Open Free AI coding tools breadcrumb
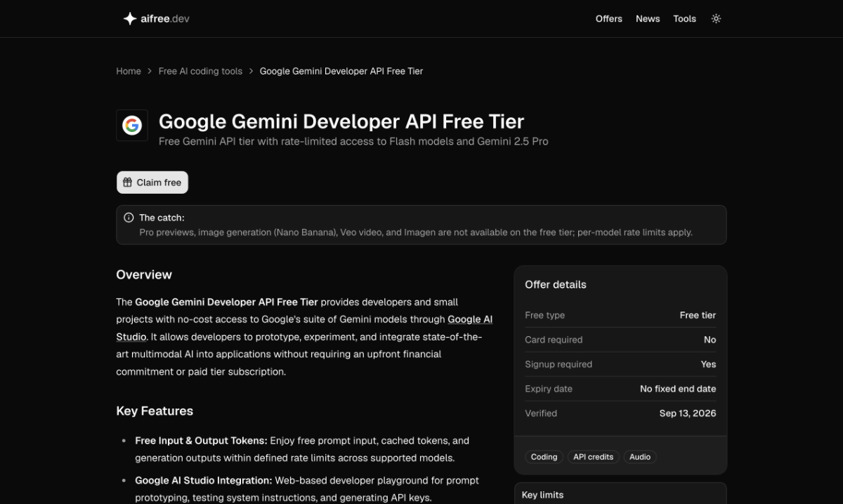The height and width of the screenshot is (504, 843). pos(200,71)
